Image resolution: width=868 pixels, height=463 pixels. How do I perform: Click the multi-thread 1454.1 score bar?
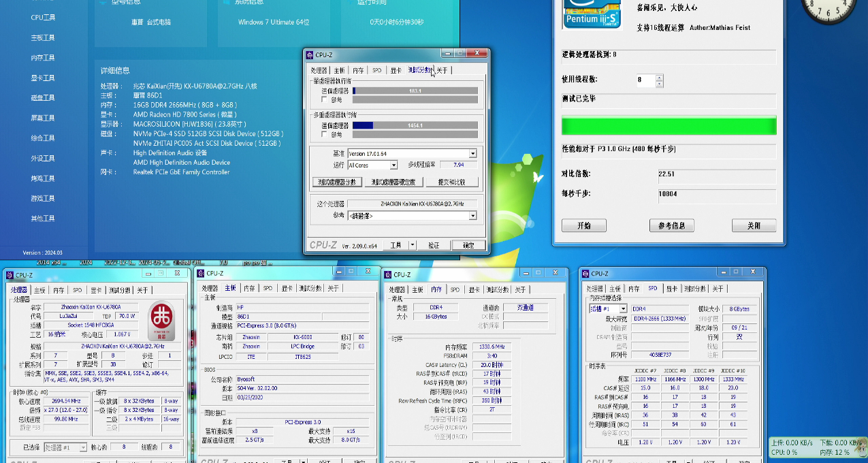click(415, 125)
